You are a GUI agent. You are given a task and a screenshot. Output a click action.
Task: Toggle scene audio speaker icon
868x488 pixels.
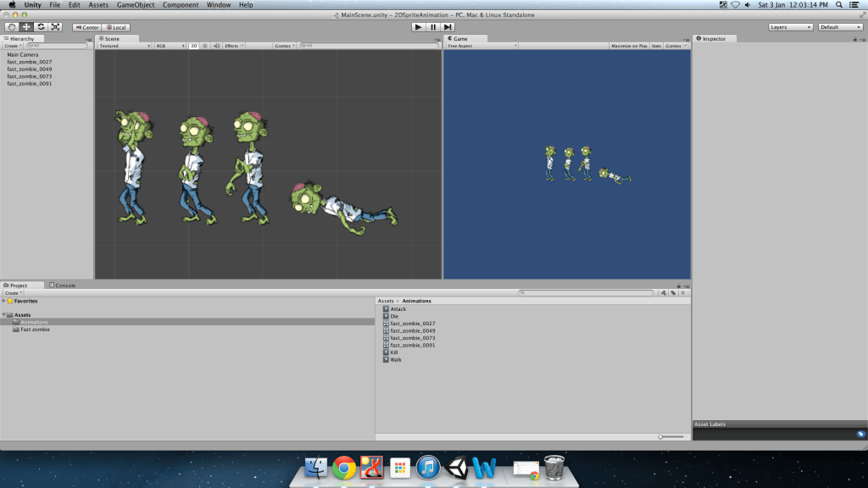pyautogui.click(x=216, y=46)
